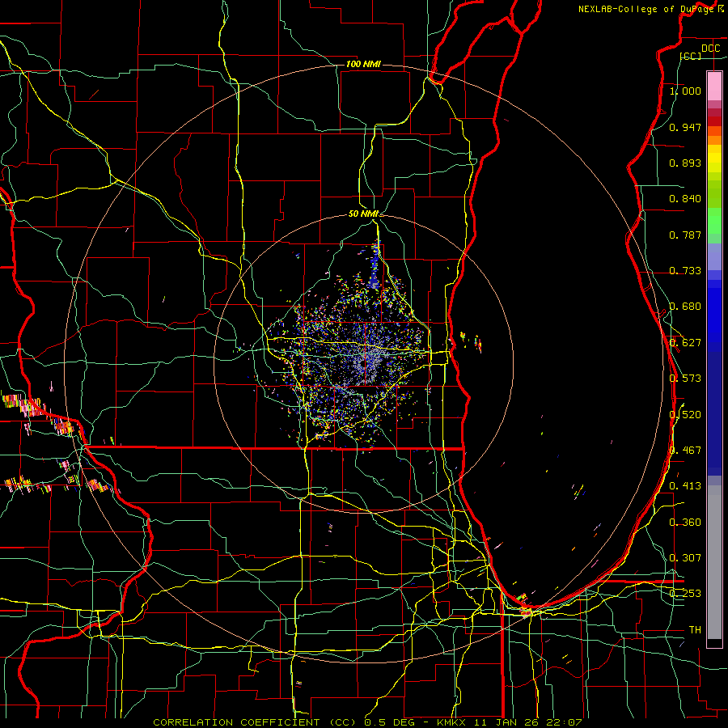Click the 0.520 legend value
Screen dimensions: 728x728
[685, 415]
